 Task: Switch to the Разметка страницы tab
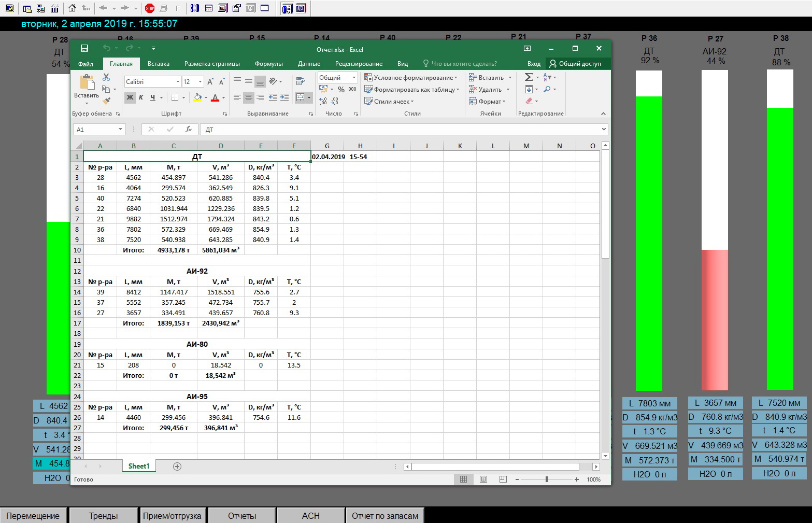pyautogui.click(x=212, y=64)
